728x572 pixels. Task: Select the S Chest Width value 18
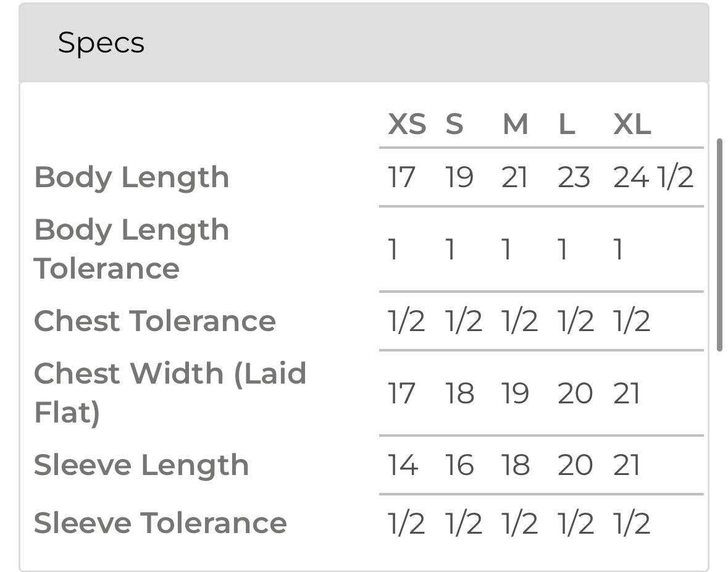459,393
